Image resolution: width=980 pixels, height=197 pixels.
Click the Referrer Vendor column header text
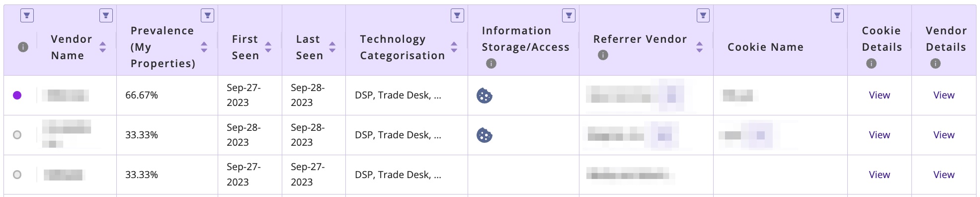pyautogui.click(x=640, y=39)
